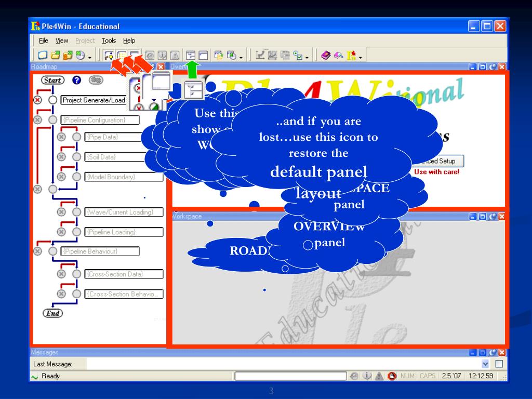Toggle the circle beside Pipeline Configuration
Viewport: 532px width, 399px height.
point(52,120)
